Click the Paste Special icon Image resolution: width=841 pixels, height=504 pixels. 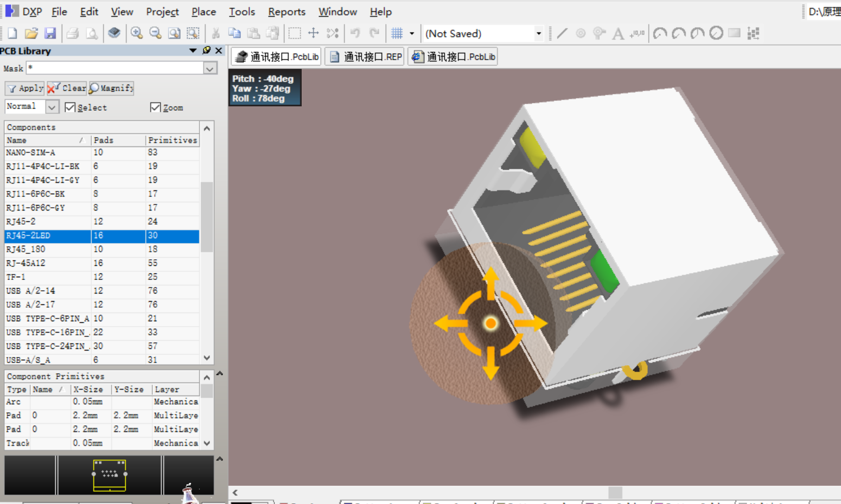272,33
